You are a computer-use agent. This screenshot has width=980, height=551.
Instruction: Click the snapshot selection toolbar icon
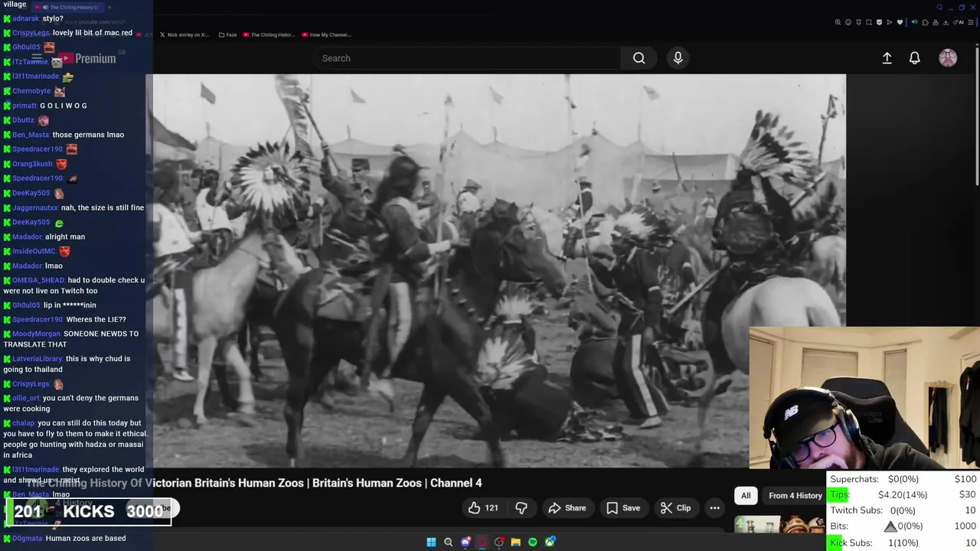(869, 22)
